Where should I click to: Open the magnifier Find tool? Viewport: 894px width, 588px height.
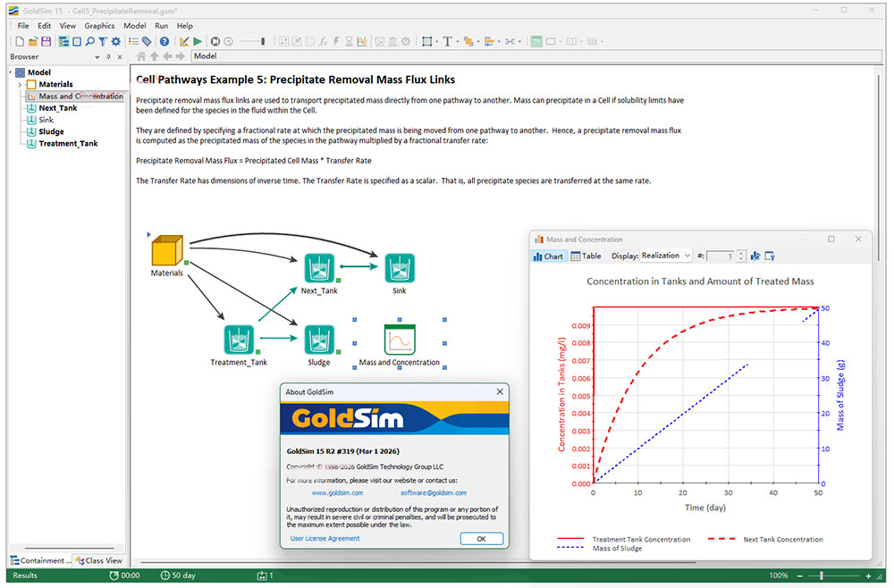(90, 41)
